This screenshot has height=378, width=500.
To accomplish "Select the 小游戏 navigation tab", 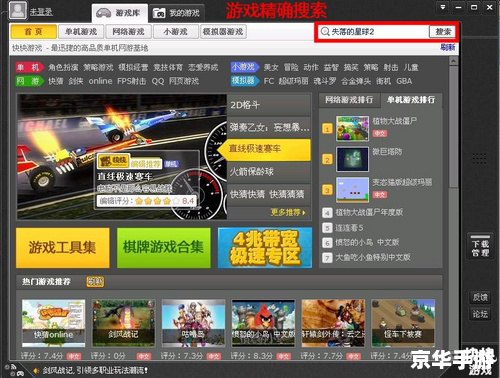I will [x=176, y=32].
